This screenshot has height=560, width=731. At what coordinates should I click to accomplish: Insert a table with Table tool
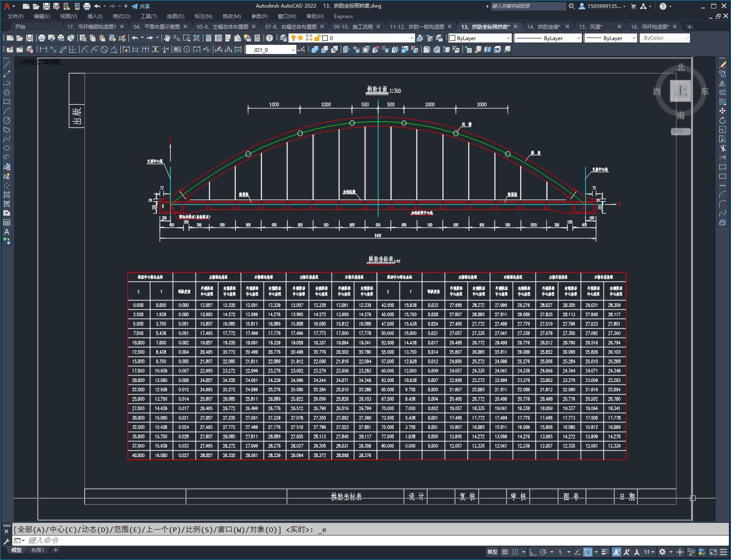tap(7, 222)
